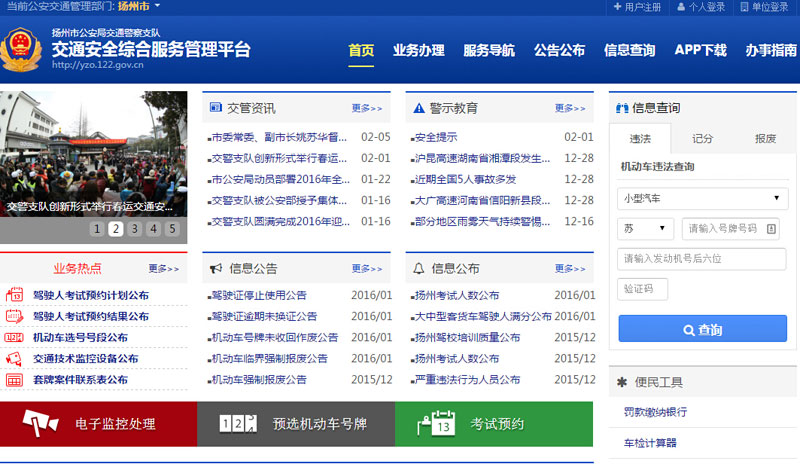Click the megaphone icon beside 信息公告

point(216,268)
